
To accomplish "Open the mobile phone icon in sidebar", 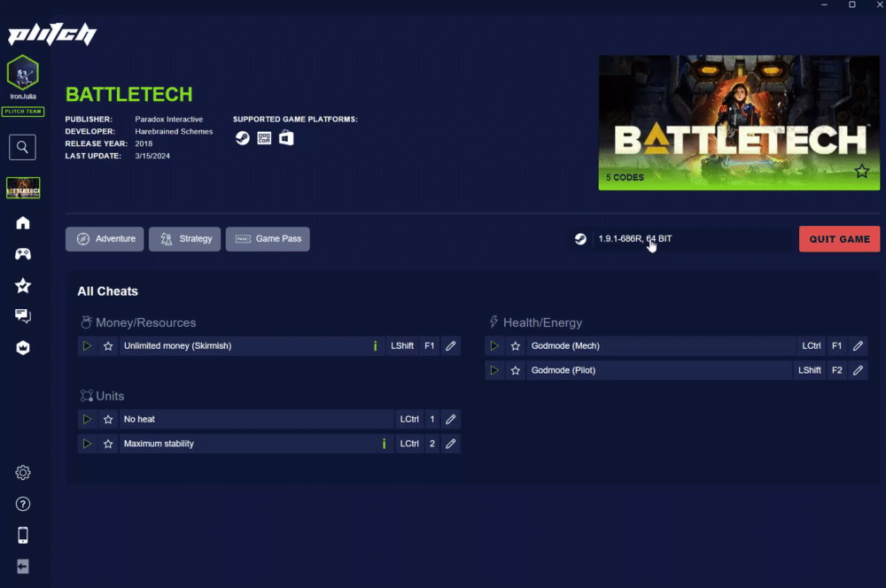I will click(23, 535).
